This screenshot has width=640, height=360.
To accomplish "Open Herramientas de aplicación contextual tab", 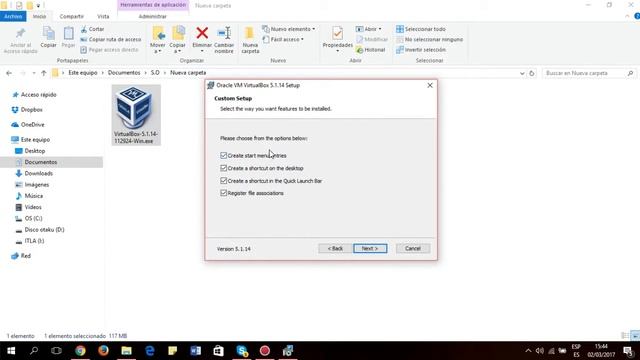I will tap(153, 5).
